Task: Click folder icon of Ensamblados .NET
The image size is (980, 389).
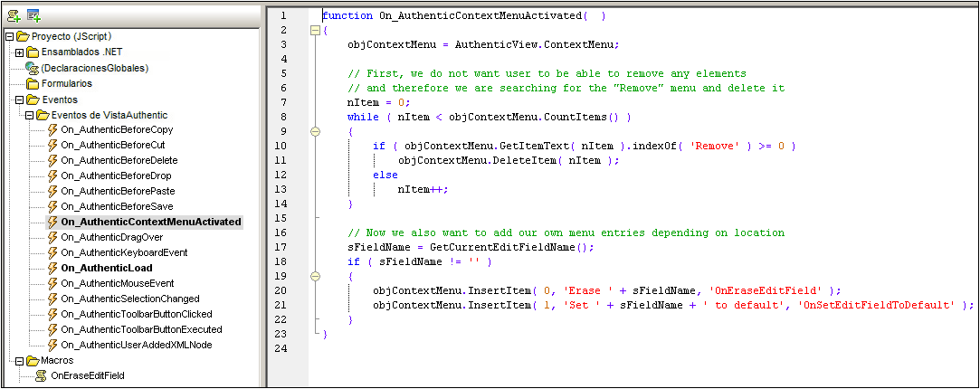Action: [33, 52]
